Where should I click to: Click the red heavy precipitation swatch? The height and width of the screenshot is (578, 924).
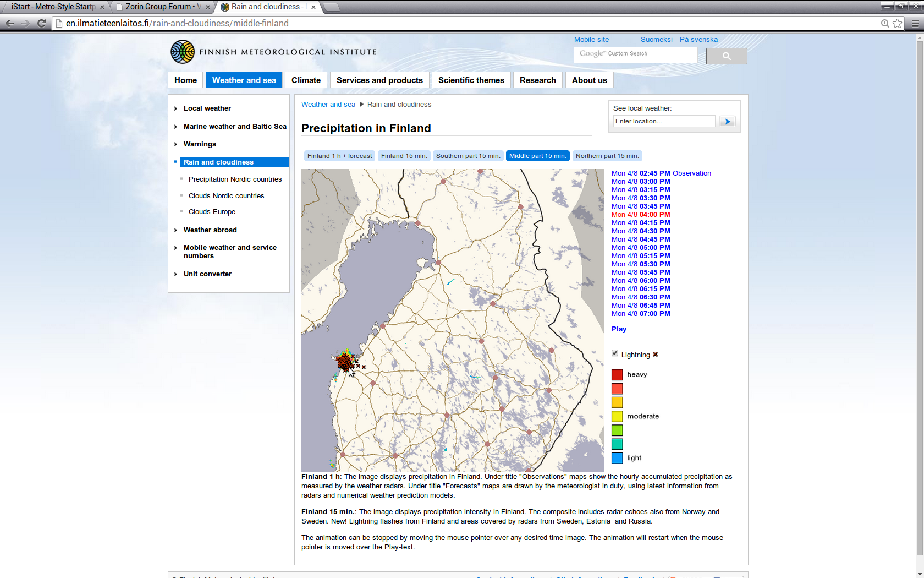[617, 375]
